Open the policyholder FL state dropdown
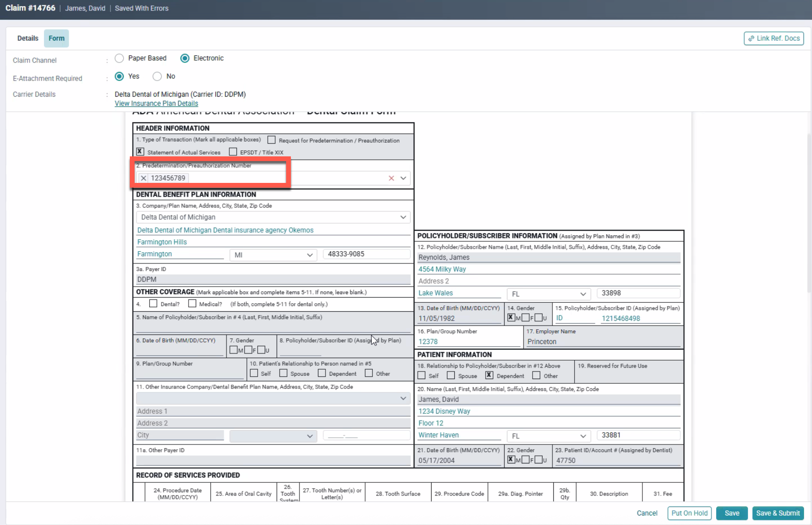The height and width of the screenshot is (525, 812). [549, 294]
